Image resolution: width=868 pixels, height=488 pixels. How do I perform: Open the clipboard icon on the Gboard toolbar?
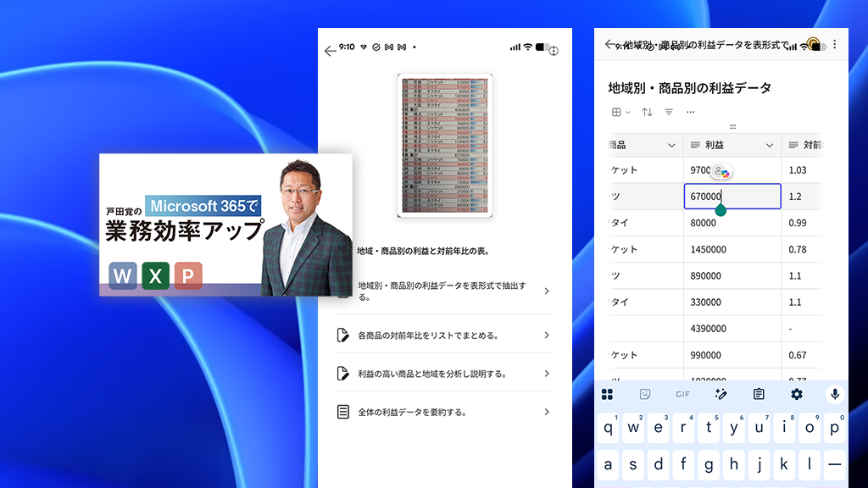pyautogui.click(x=758, y=393)
